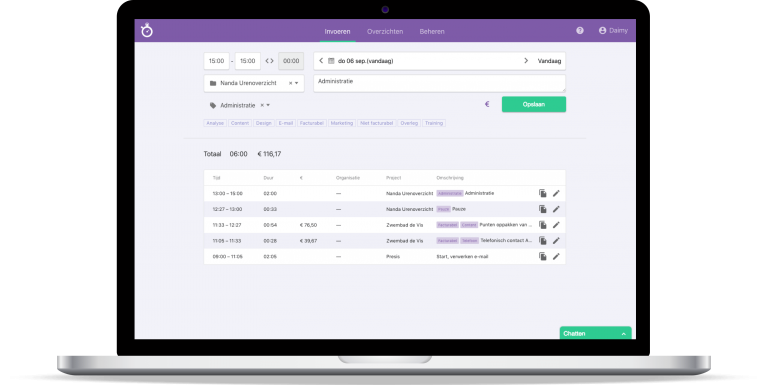This screenshot has width=768, height=385.
Task: Copy the 13:00 – 15:00 Administratie entry
Action: [543, 193]
